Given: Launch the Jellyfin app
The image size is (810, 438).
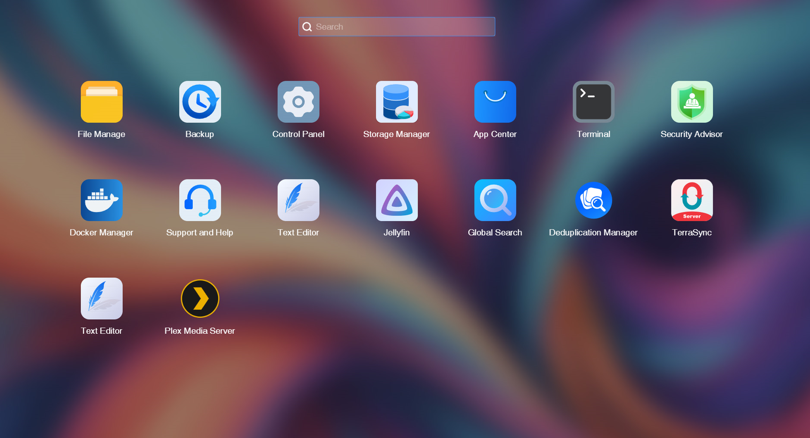Looking at the screenshot, I should [397, 200].
